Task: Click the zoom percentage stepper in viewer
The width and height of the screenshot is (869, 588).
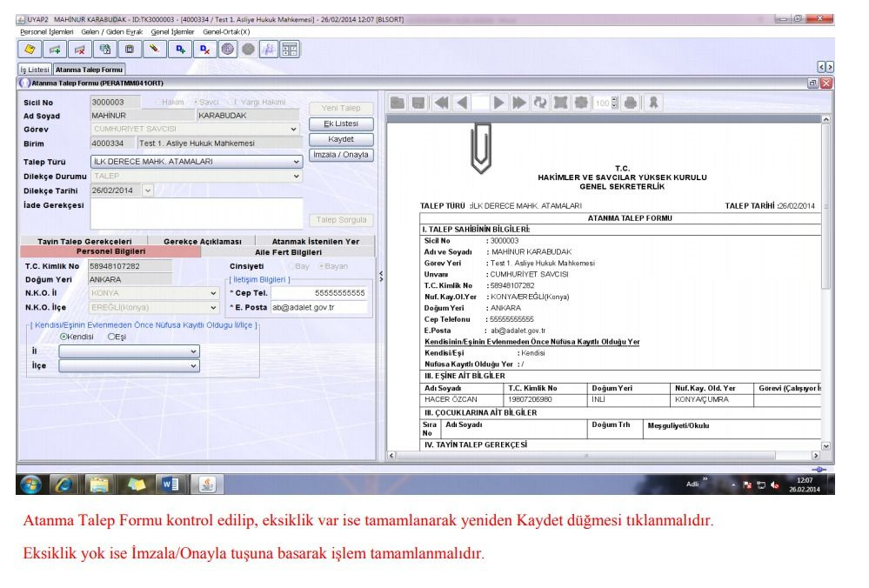Action: 614,103
